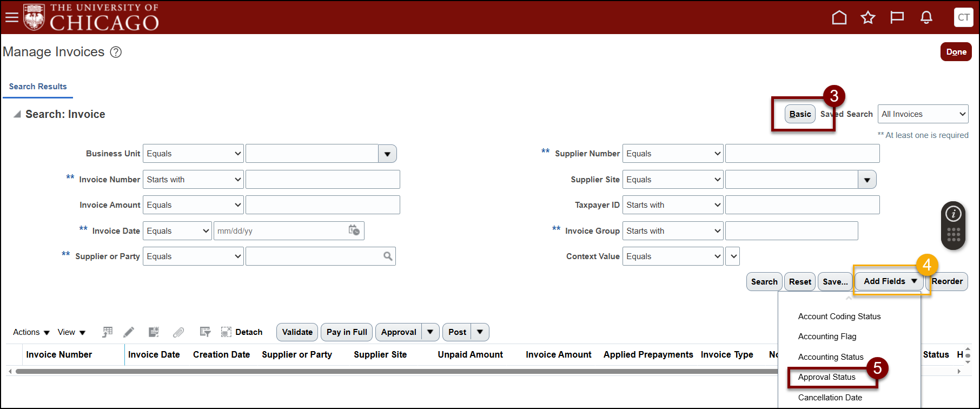This screenshot has height=409, width=980.
Task: Collapse the Search: Invoice section
Action: (17, 114)
